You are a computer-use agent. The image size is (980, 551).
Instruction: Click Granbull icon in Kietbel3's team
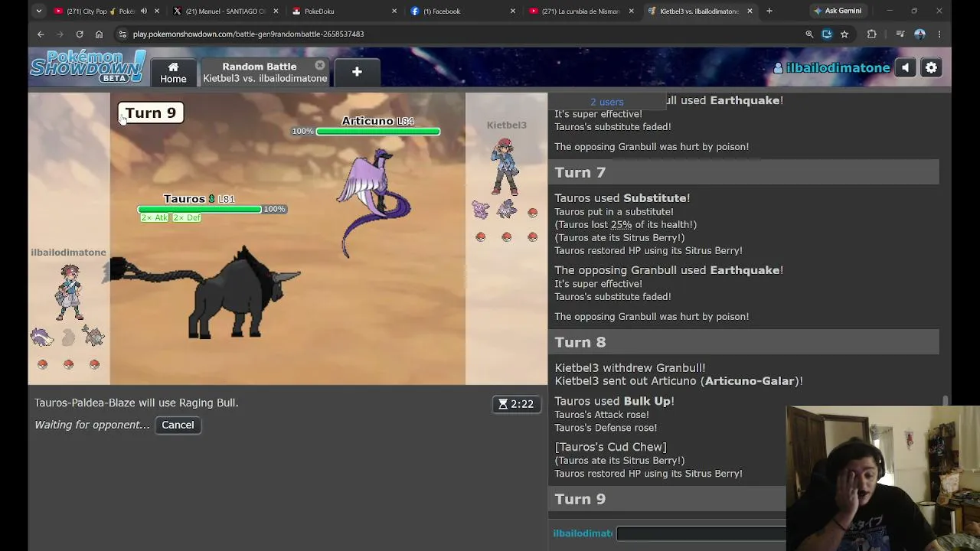pyautogui.click(x=480, y=208)
